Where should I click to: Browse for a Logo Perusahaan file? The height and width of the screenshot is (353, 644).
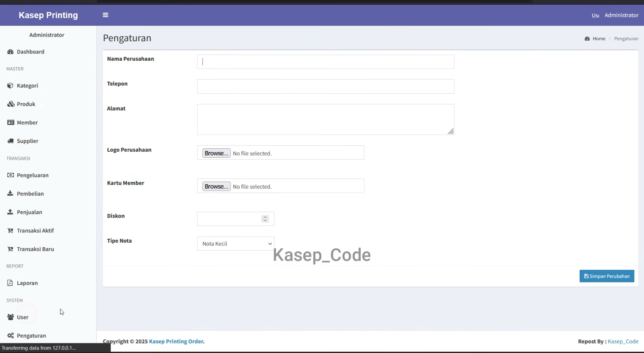tap(216, 153)
